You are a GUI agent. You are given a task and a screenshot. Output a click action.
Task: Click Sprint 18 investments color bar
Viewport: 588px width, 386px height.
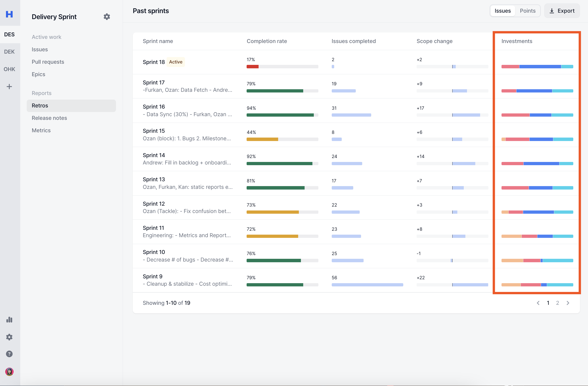(x=537, y=66)
